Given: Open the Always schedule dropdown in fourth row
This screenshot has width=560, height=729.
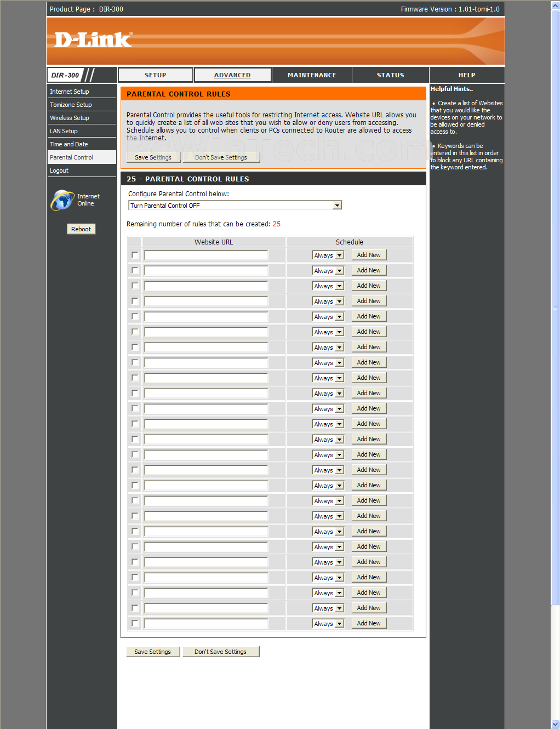Looking at the screenshot, I should [x=328, y=301].
